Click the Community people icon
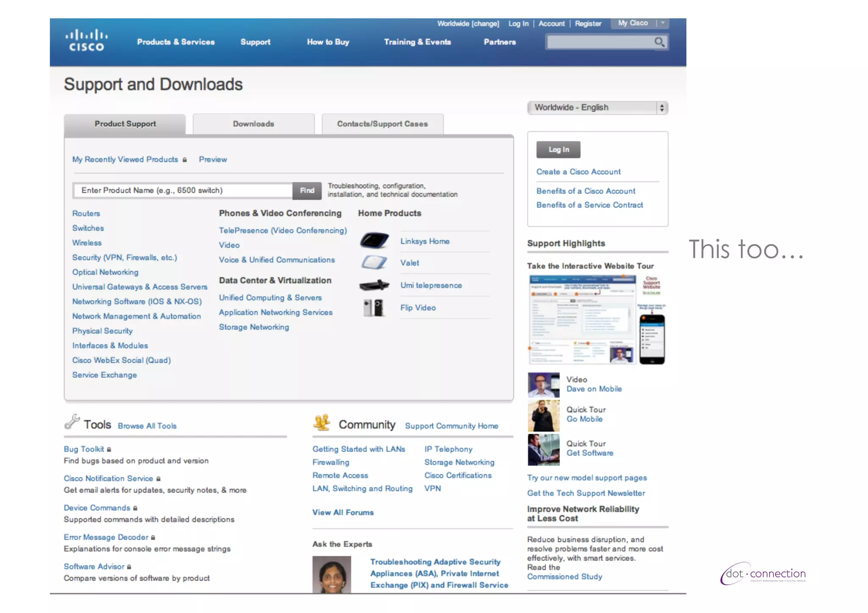This screenshot has height=613, width=868. click(x=322, y=422)
